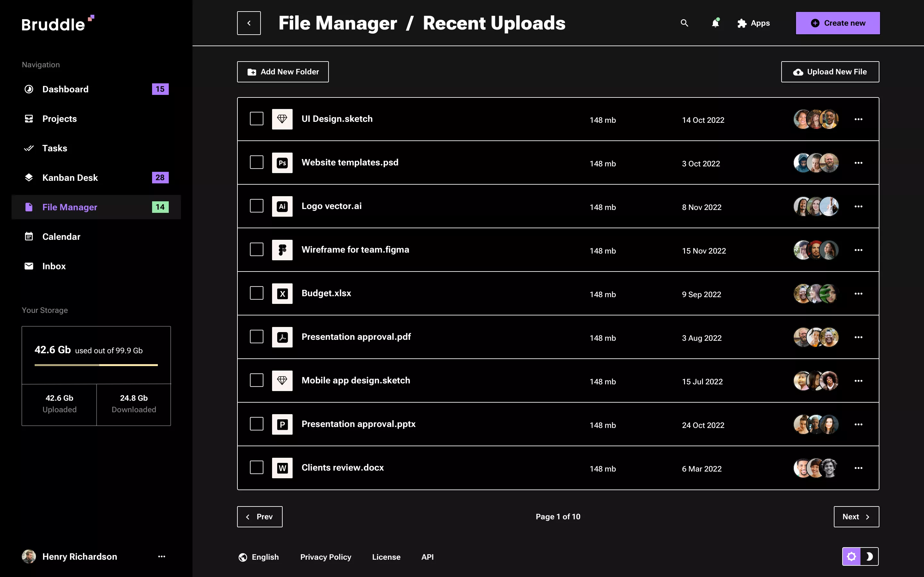Screen dimensions: 924x577
Task: Open the notifications bell
Action: 715,23
